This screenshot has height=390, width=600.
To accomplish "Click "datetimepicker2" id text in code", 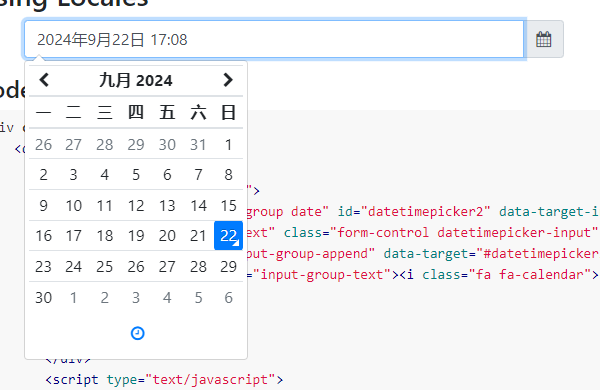I will click(425, 212).
